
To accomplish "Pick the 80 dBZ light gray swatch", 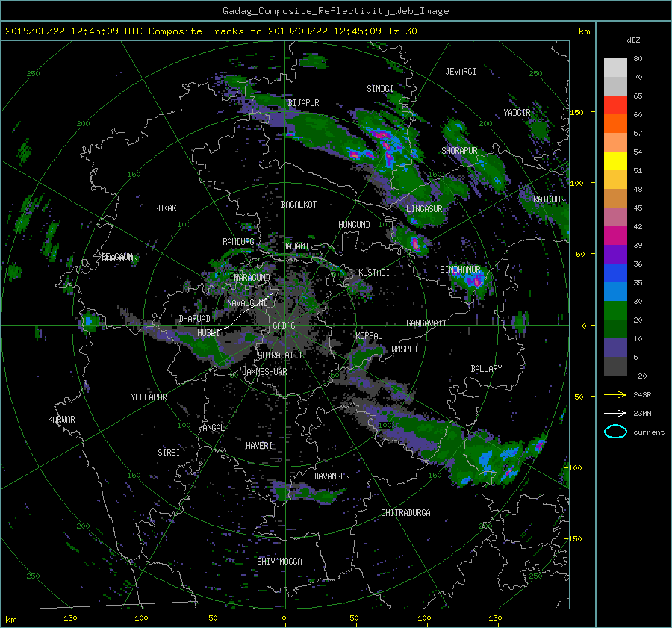I will (615, 67).
